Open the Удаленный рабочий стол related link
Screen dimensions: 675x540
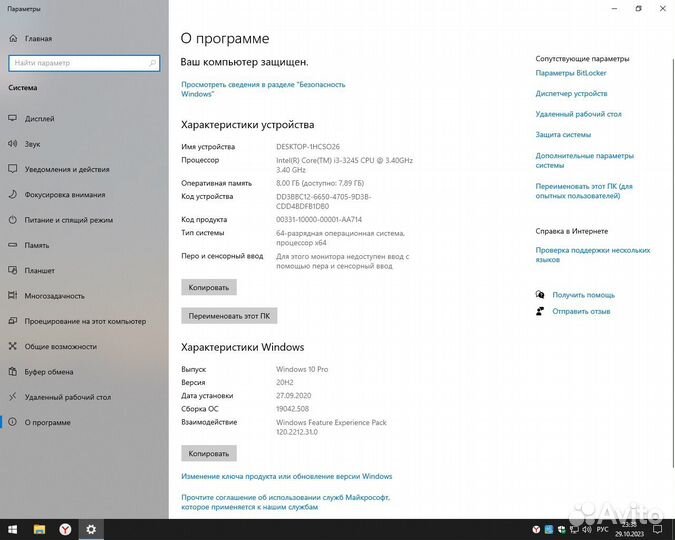coord(579,114)
